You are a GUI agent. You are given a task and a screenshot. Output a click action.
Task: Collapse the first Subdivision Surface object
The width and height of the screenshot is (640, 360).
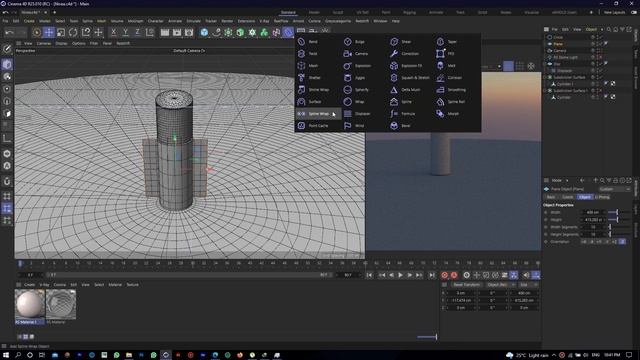(x=545, y=77)
